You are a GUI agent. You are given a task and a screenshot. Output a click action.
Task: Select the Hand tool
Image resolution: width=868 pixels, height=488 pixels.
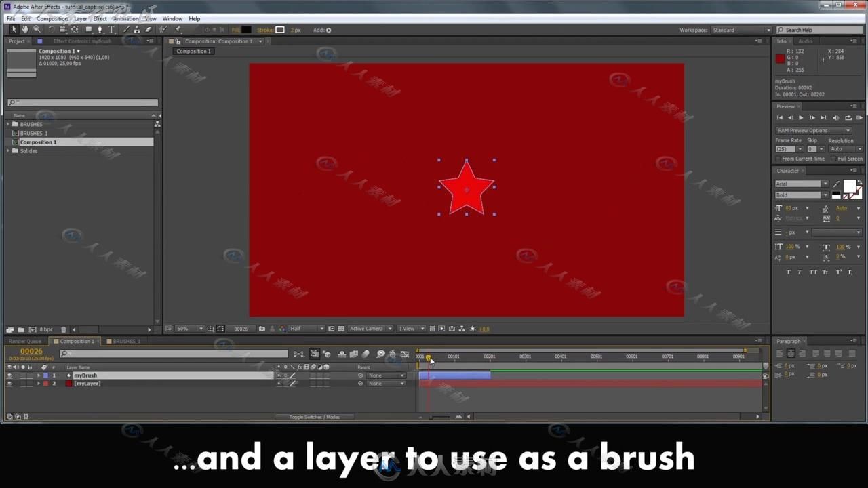click(x=25, y=30)
